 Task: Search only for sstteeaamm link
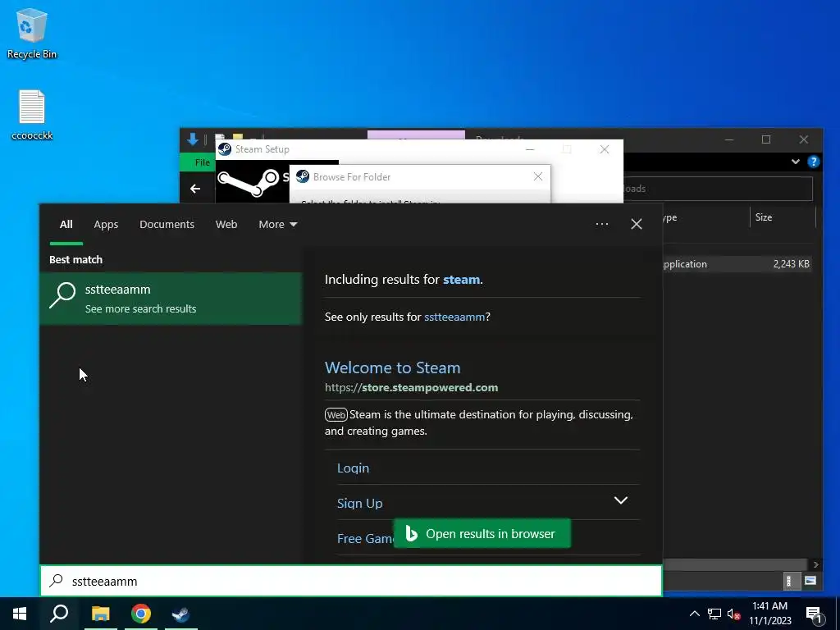(x=454, y=317)
